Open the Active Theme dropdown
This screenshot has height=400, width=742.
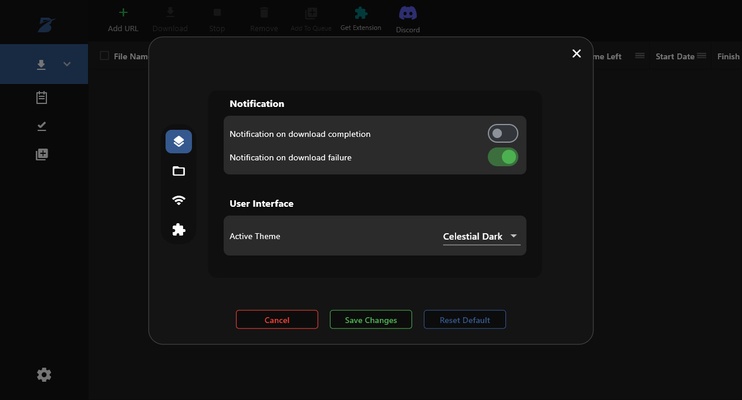pyautogui.click(x=481, y=236)
